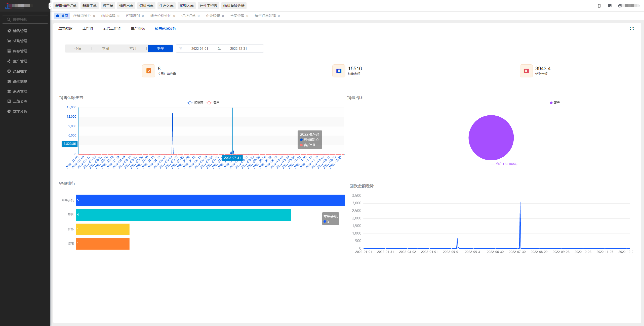Expand the 采购管理 sidebar menu

click(x=25, y=41)
